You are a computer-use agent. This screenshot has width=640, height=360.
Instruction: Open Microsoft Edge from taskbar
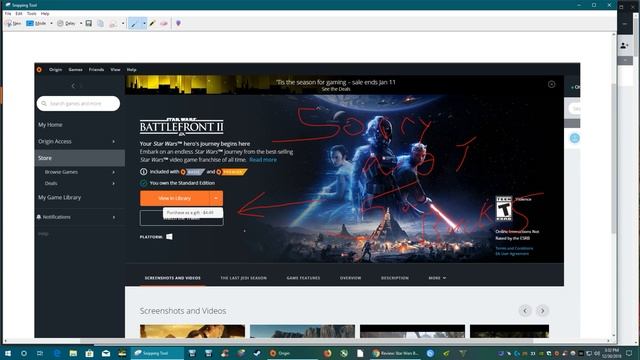point(57,353)
